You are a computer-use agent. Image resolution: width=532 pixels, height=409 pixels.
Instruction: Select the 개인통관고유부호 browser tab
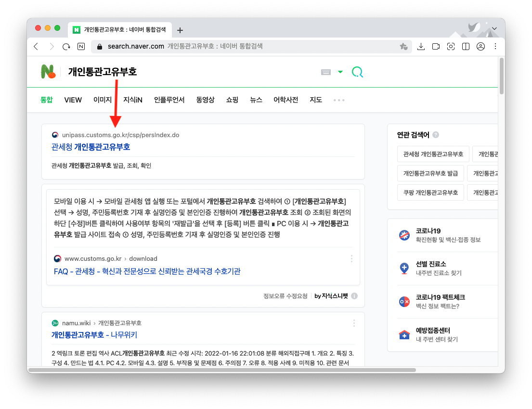click(x=120, y=30)
